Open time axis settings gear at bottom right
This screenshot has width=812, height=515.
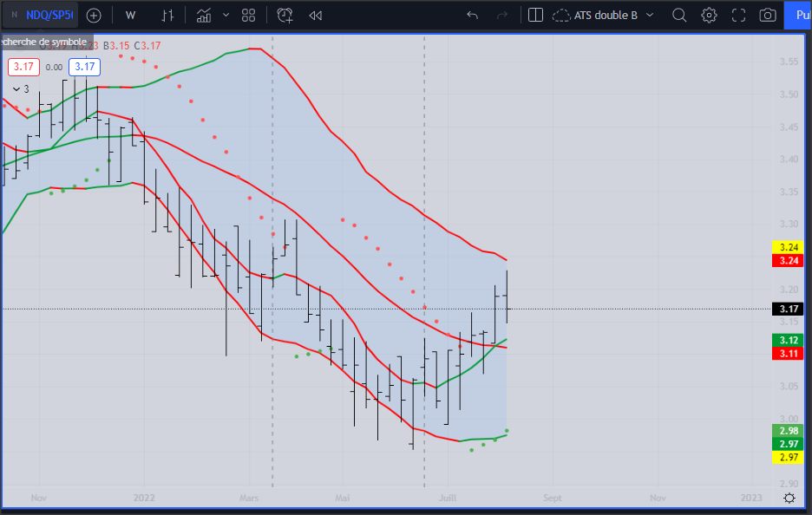pyautogui.click(x=789, y=498)
